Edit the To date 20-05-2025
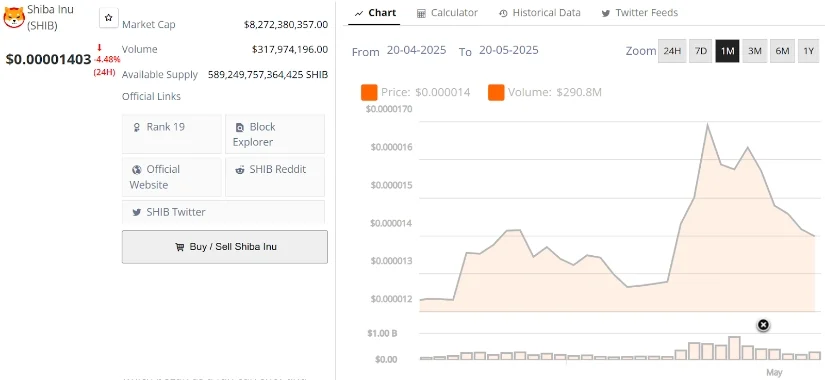The width and height of the screenshot is (825, 380). [509, 51]
